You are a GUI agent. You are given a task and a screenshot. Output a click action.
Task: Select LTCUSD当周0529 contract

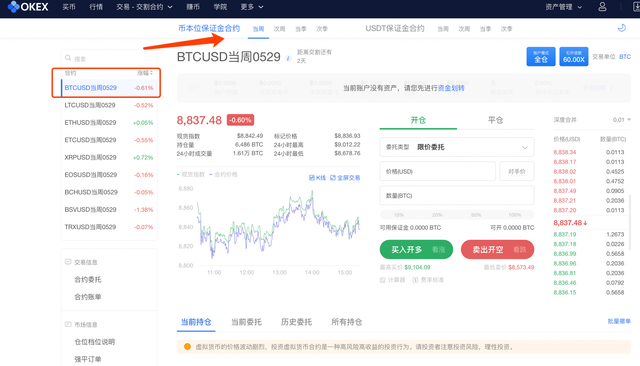click(109, 105)
